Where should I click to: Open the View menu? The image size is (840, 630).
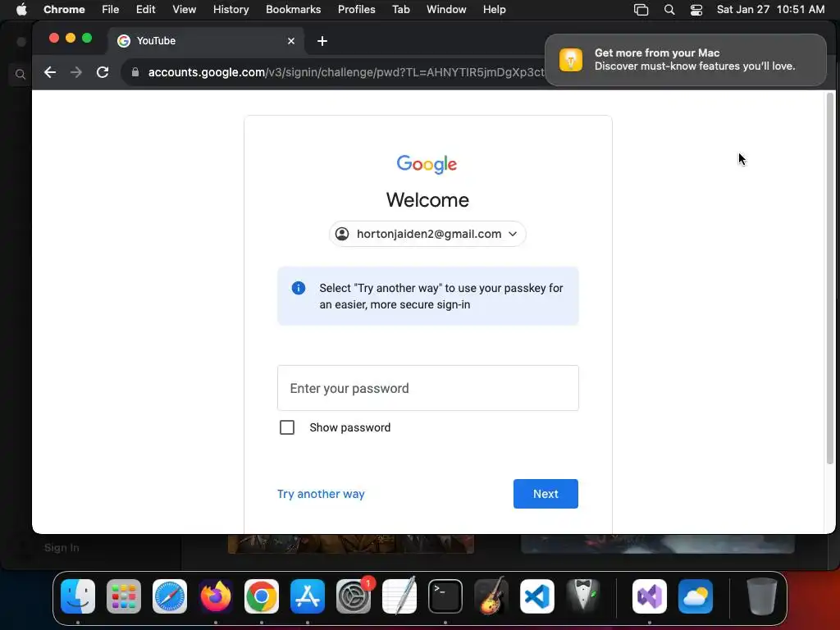click(185, 10)
